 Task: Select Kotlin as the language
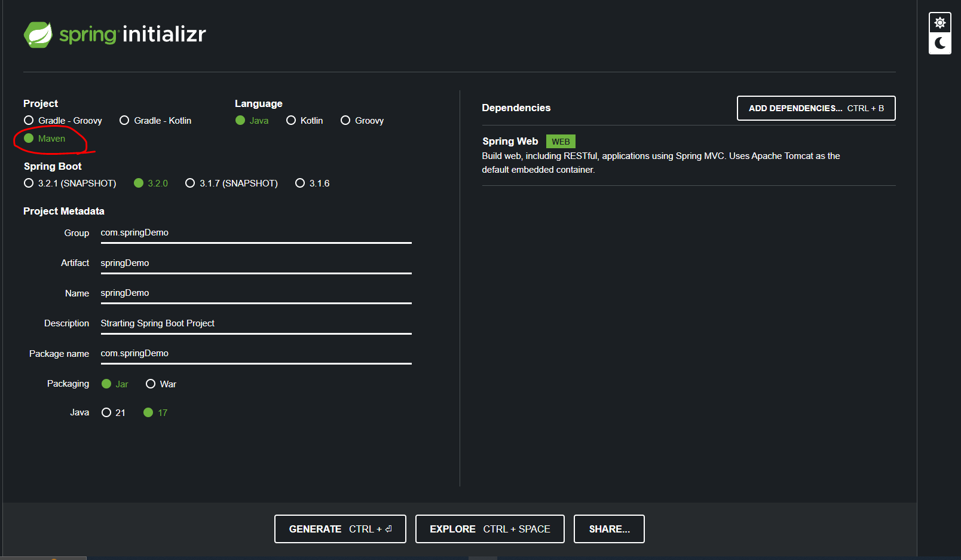click(304, 121)
